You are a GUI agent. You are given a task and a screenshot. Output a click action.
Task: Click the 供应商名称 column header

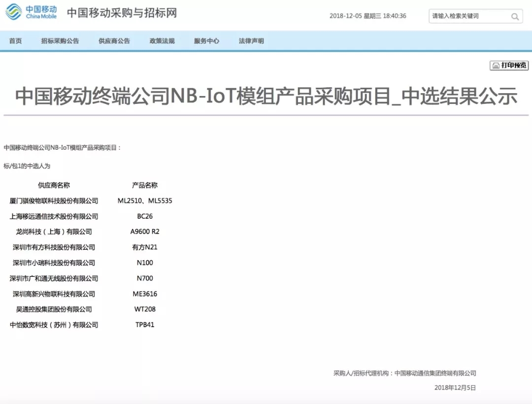click(x=54, y=185)
